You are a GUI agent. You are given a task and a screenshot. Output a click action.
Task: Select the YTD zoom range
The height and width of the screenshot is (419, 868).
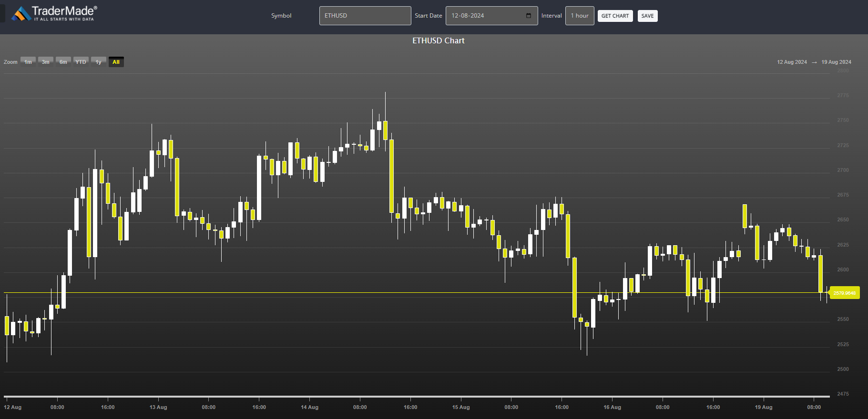(81, 62)
